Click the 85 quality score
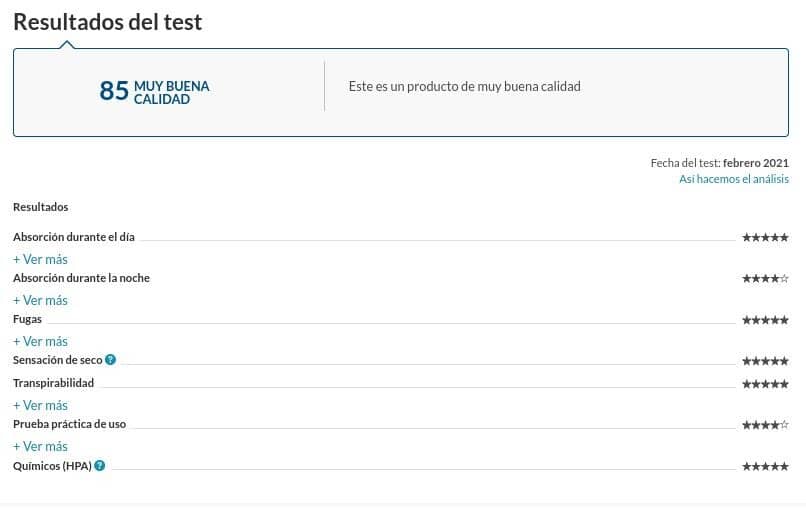The width and height of the screenshot is (806, 513). [114, 91]
